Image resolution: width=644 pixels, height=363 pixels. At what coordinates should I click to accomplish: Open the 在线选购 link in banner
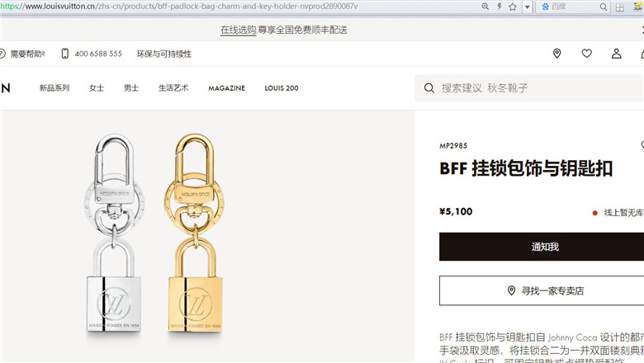(x=239, y=30)
